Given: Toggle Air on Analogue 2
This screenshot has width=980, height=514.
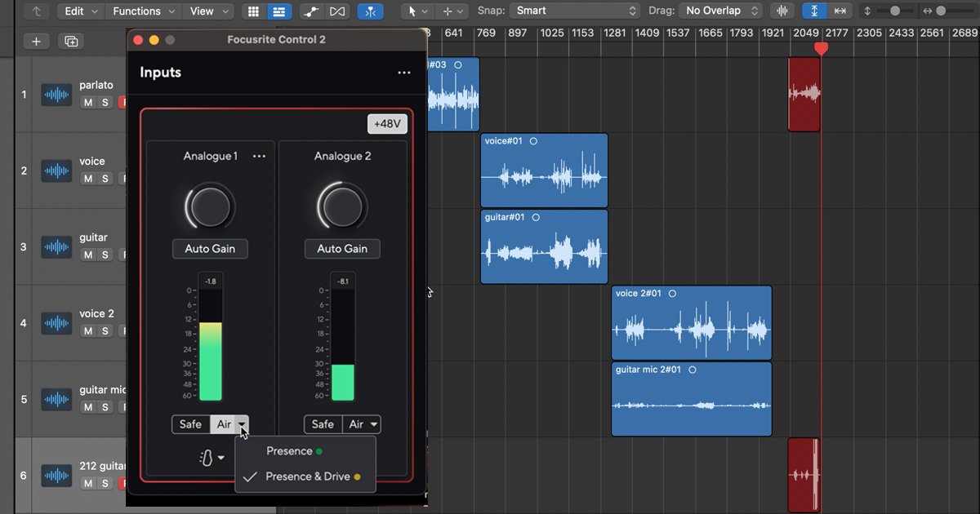Looking at the screenshot, I should point(355,424).
